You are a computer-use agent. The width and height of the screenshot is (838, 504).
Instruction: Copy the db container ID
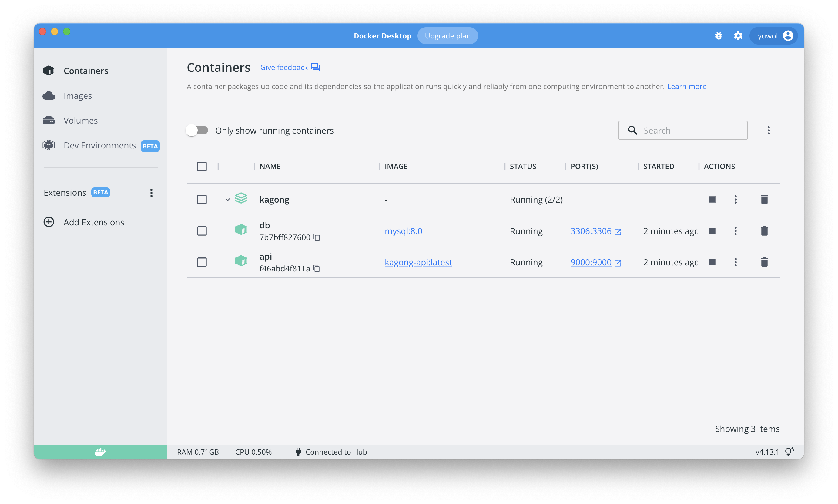coord(317,237)
